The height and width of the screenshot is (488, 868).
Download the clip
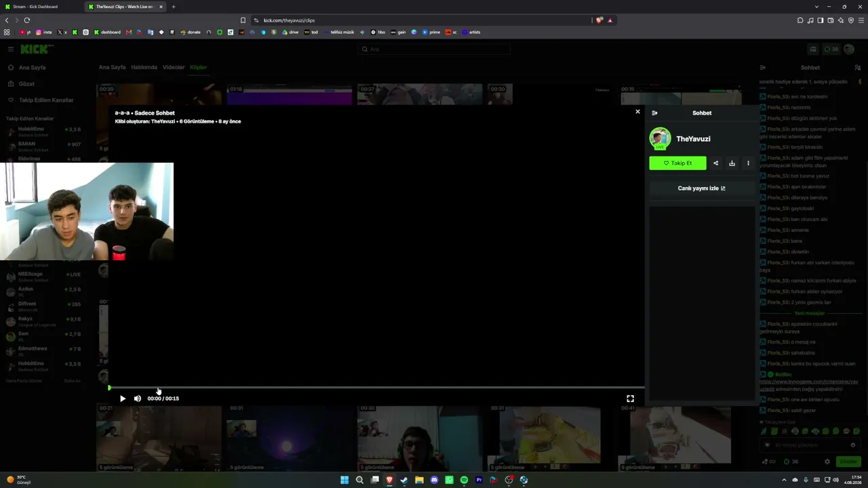tap(732, 163)
